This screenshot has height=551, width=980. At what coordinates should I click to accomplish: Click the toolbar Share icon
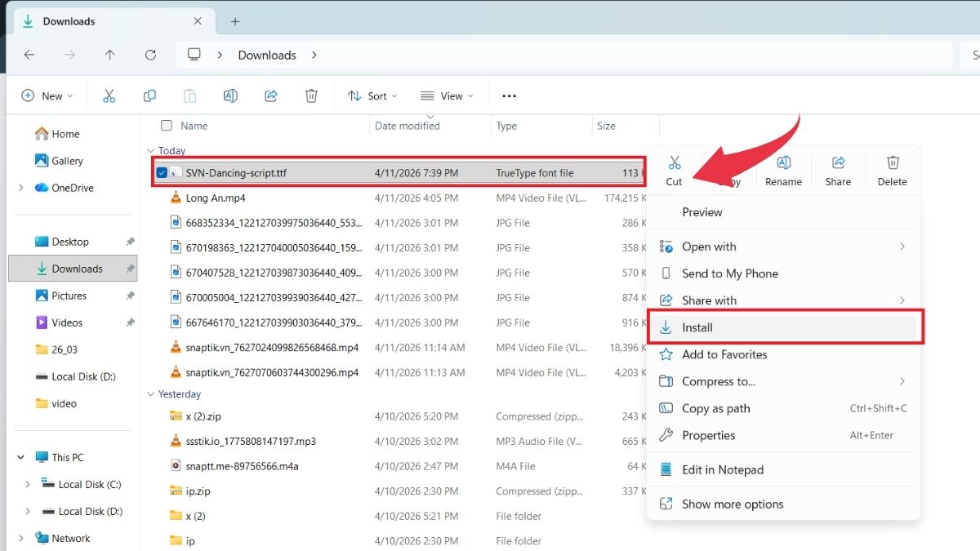[x=271, y=96]
